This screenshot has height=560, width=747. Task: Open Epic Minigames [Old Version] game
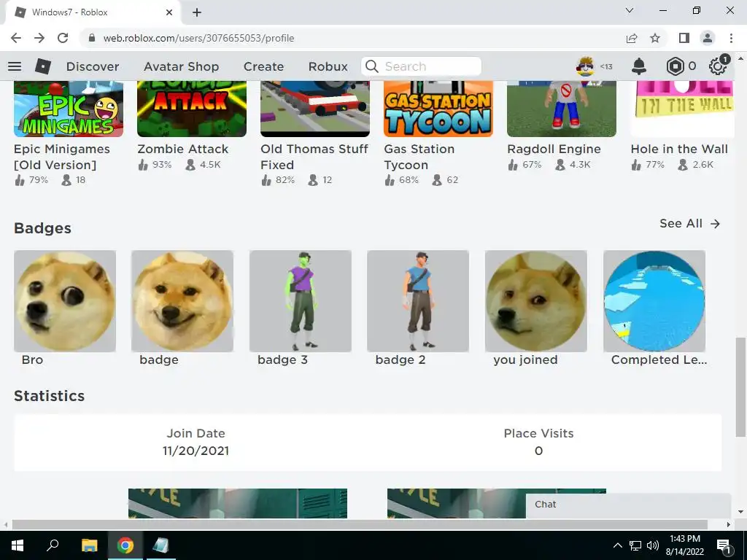[x=62, y=157]
